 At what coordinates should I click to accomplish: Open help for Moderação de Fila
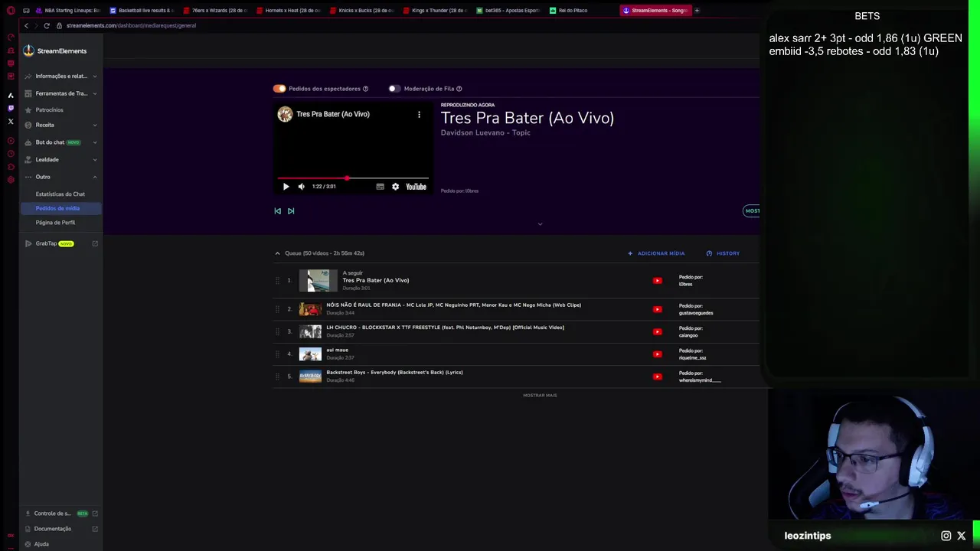coord(459,89)
